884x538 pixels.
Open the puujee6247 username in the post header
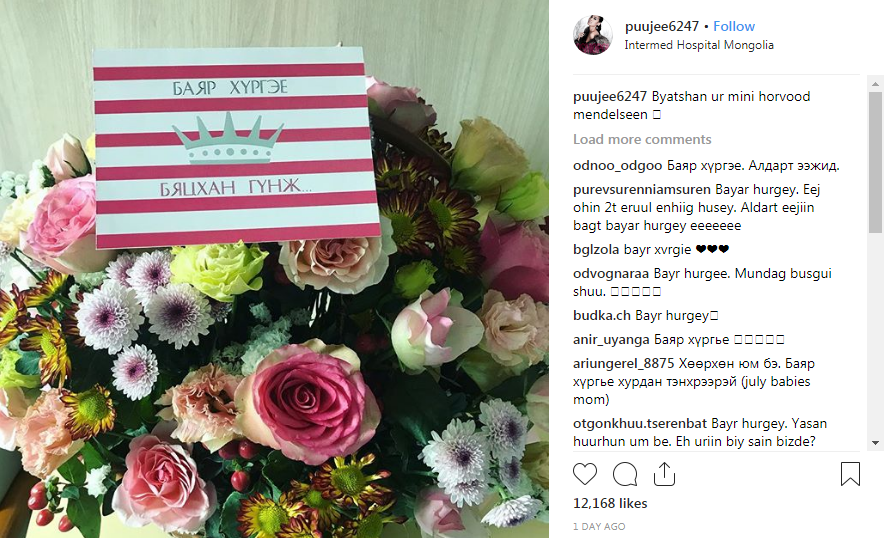tap(662, 27)
